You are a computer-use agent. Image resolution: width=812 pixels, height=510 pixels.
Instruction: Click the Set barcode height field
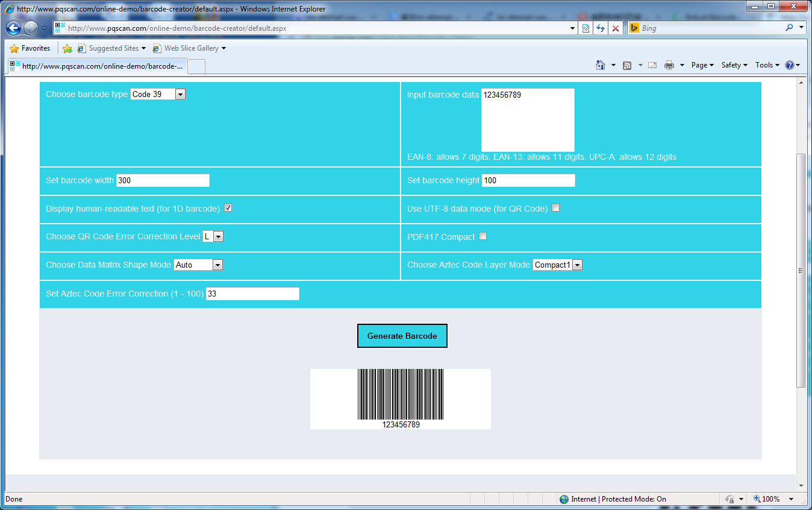(528, 180)
